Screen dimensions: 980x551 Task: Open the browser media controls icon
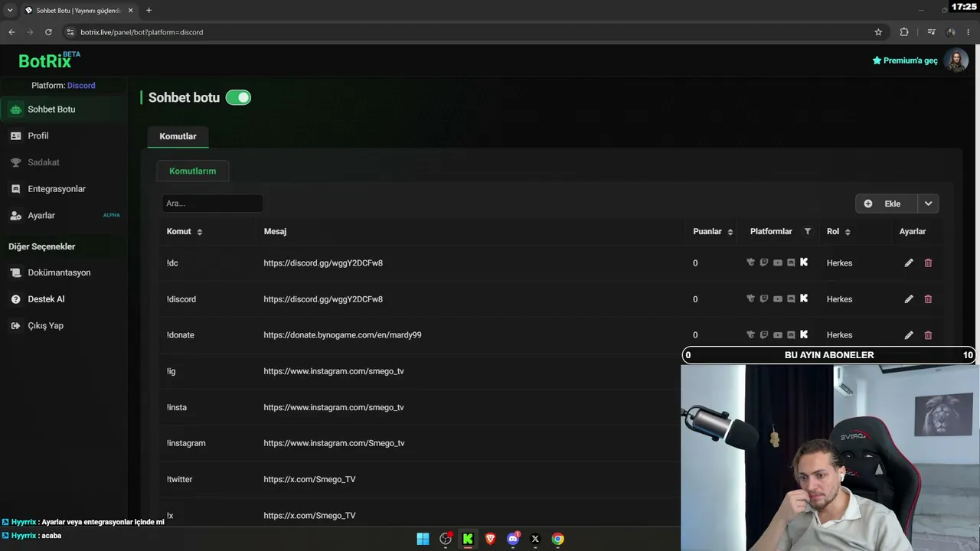tap(931, 32)
